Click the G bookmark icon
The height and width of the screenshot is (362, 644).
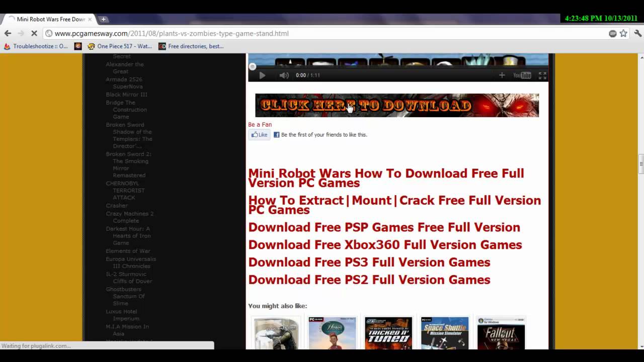78,46
